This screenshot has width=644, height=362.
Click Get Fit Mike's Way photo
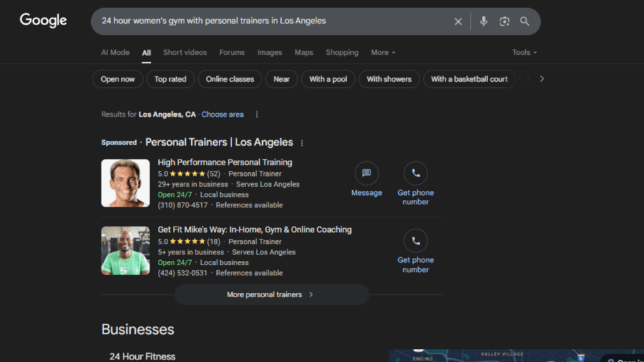click(x=125, y=251)
